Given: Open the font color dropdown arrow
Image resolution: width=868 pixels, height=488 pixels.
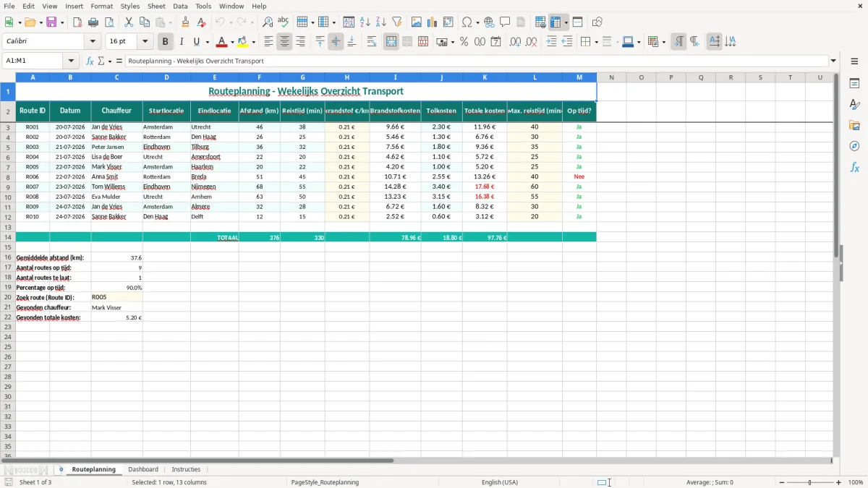Looking at the screenshot, I should pyautogui.click(x=231, y=42).
